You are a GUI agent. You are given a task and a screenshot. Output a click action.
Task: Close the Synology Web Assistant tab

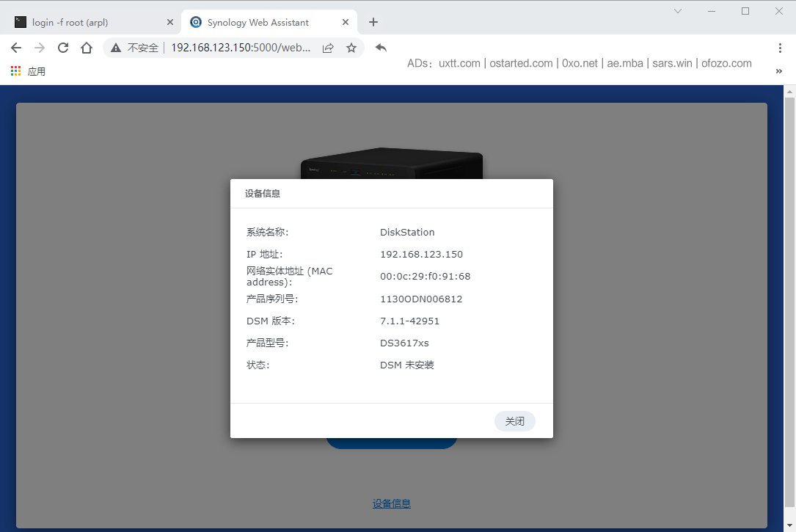(346, 22)
